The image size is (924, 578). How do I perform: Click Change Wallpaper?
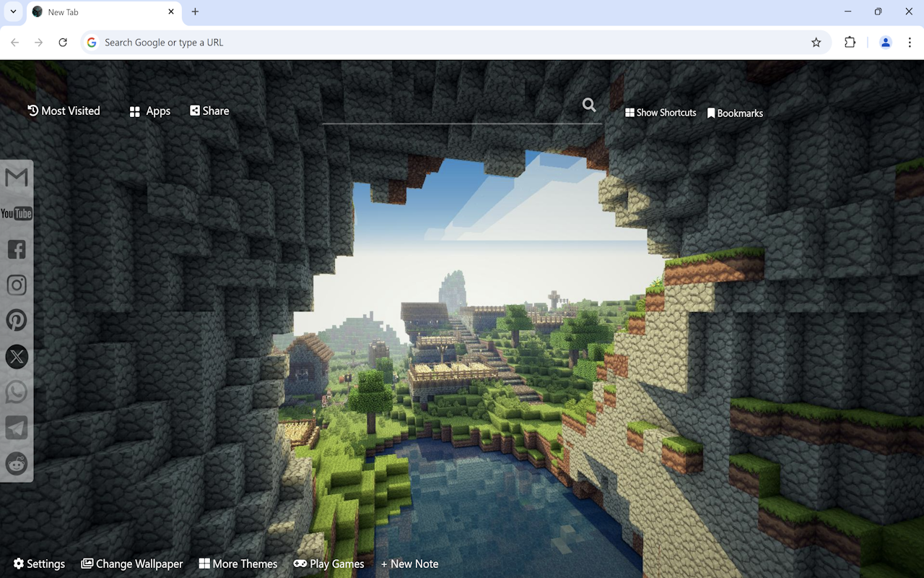131,564
